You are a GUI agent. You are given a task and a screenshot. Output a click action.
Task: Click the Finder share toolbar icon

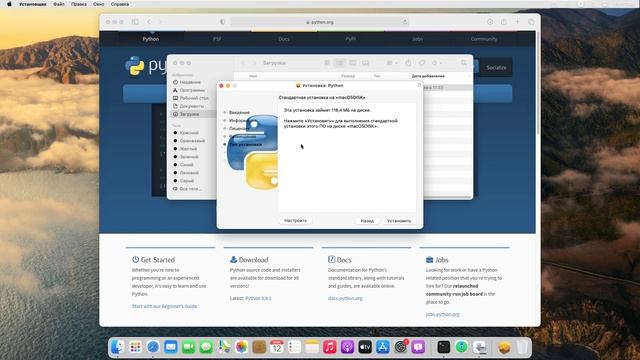(x=408, y=63)
